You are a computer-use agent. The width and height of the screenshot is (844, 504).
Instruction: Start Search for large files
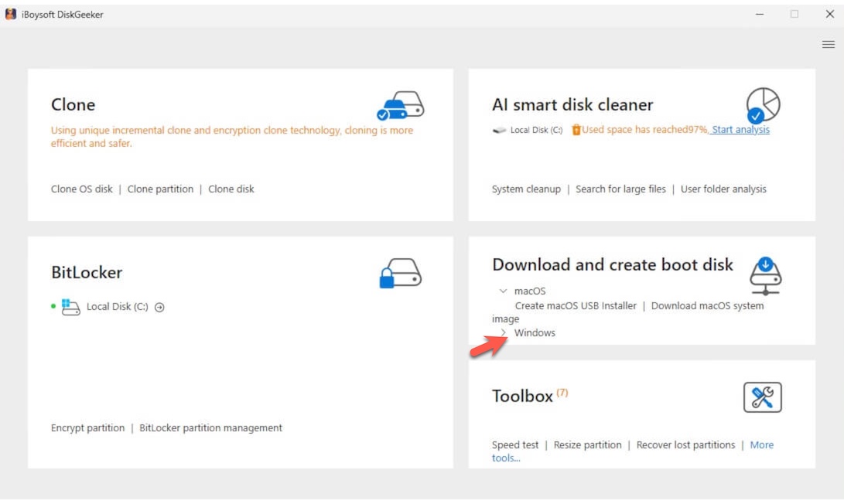point(620,189)
